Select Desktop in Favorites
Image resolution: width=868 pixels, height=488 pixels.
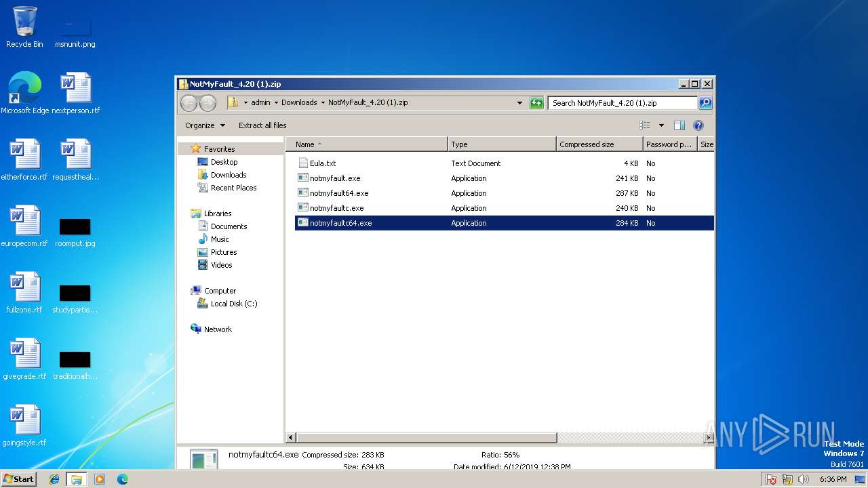click(224, 162)
